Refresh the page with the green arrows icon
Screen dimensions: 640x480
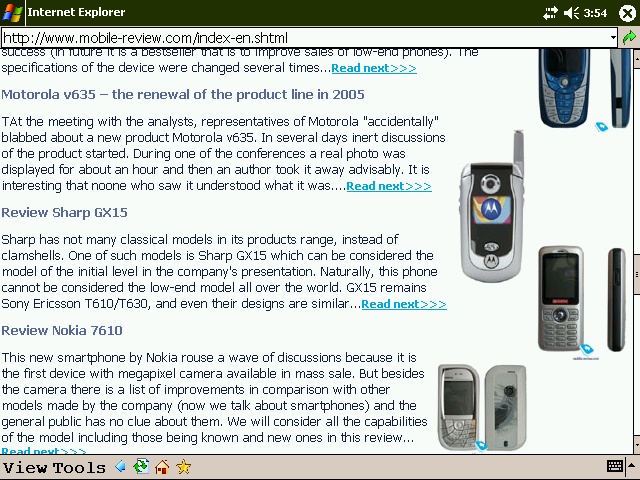click(x=141, y=466)
